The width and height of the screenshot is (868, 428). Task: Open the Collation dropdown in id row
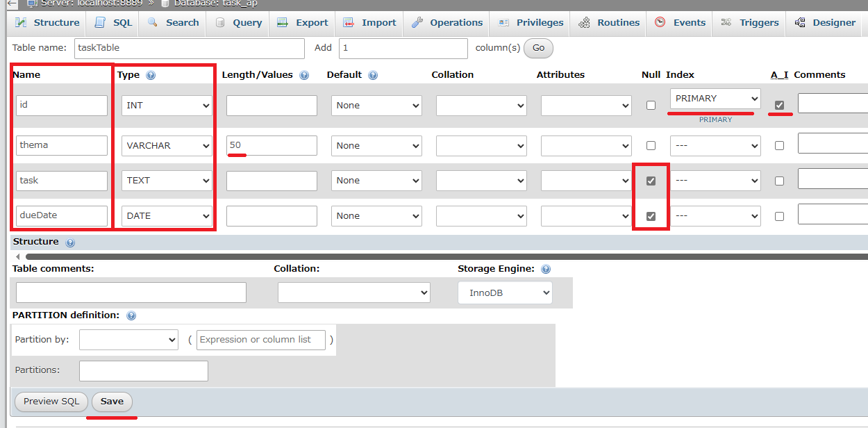tap(481, 106)
